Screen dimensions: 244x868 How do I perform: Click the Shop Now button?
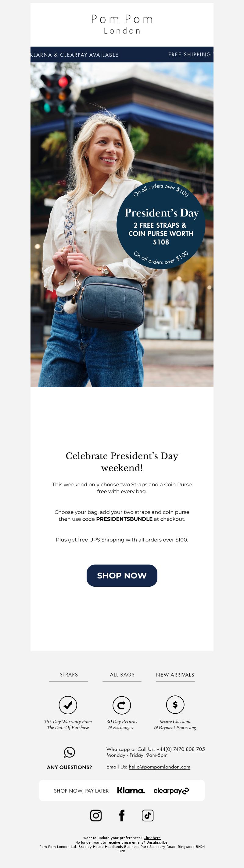[122, 575]
